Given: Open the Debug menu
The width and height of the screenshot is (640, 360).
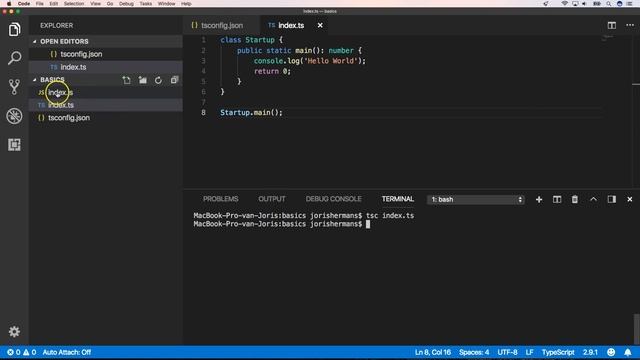Looking at the screenshot, I should [126, 4].
